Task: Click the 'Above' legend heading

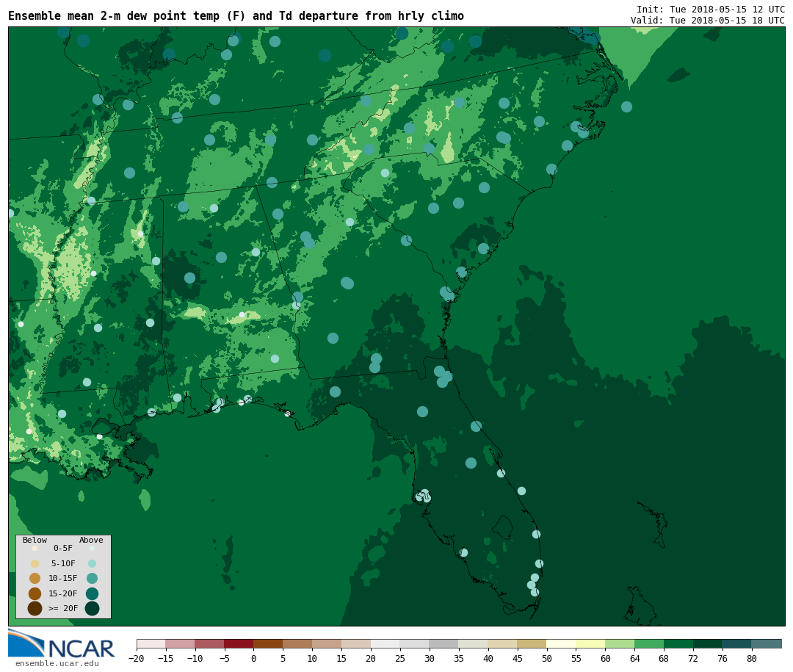Action: click(91, 540)
